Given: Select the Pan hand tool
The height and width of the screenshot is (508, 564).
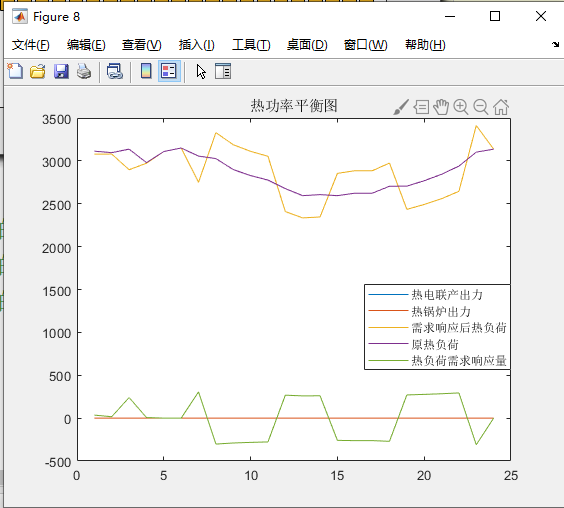Looking at the screenshot, I should pos(441,107).
